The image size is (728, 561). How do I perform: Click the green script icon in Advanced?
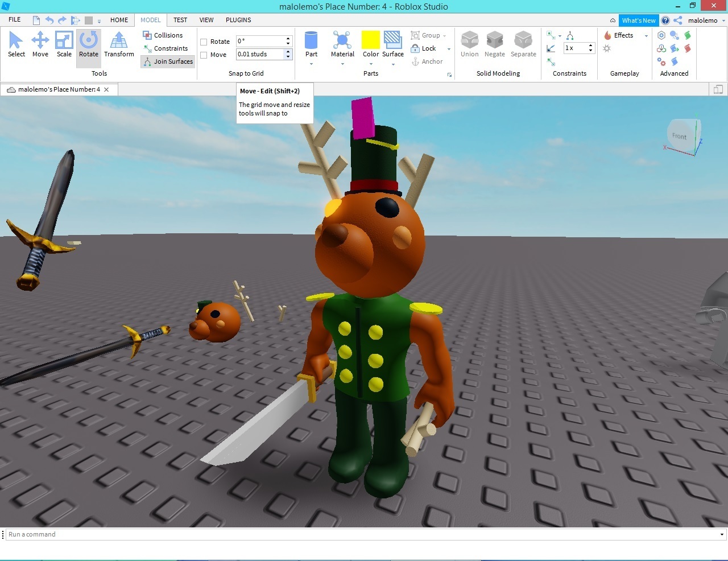click(x=688, y=35)
